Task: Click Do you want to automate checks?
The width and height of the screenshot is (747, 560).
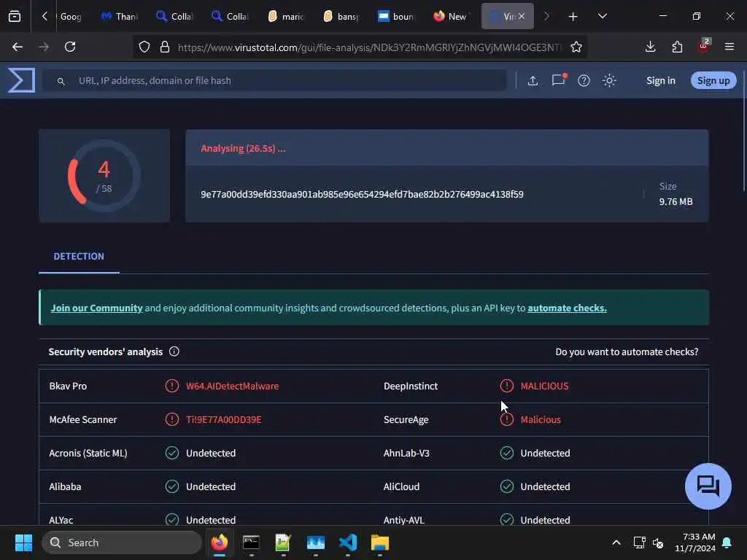Action: point(627,352)
